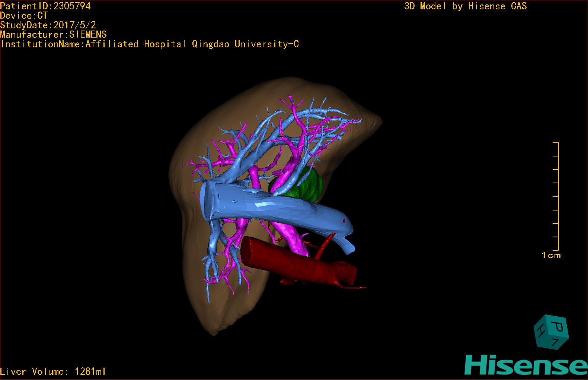This screenshot has width=588, height=380.
Task: Click the "StudyDate:2017/5/2" overlay text
Action: point(48,25)
